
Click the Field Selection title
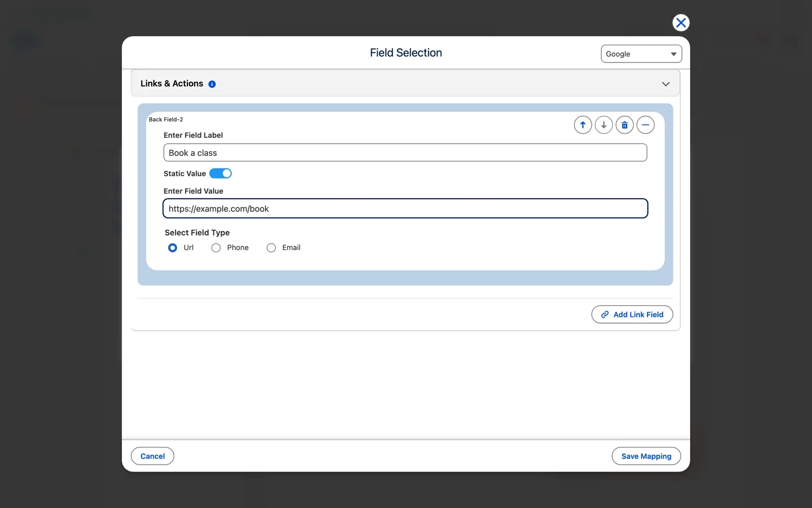pyautogui.click(x=406, y=53)
